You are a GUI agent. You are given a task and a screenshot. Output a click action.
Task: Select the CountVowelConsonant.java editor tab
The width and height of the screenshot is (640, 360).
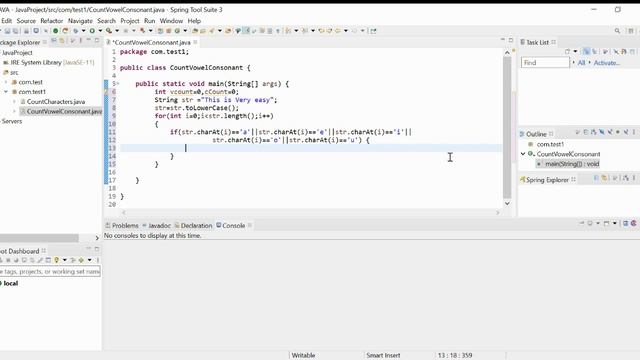pyautogui.click(x=151, y=42)
